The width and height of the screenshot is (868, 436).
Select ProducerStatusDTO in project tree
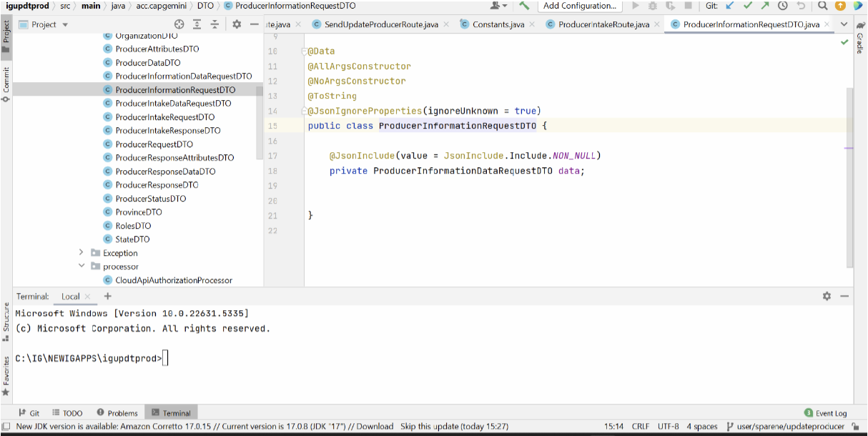click(150, 199)
